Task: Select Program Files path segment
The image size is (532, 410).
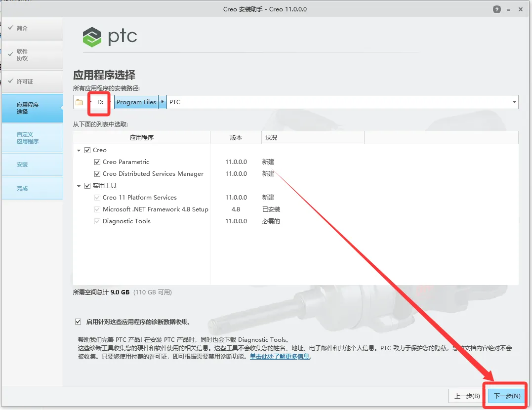Action: pyautogui.click(x=136, y=102)
